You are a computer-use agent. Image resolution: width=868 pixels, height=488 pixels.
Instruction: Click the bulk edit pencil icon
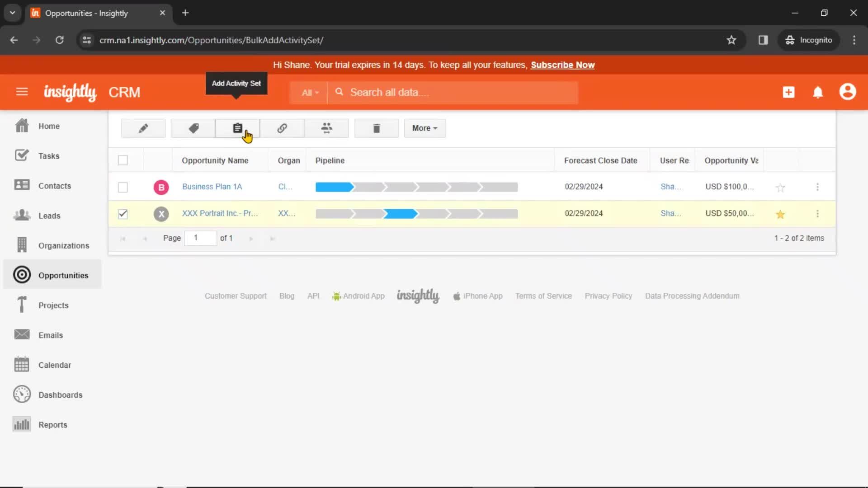point(143,128)
